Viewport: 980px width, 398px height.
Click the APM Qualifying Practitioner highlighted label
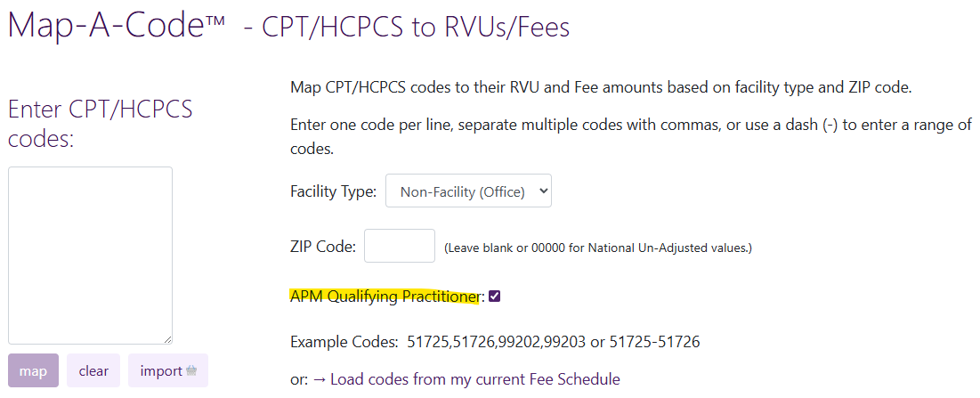pyautogui.click(x=385, y=296)
